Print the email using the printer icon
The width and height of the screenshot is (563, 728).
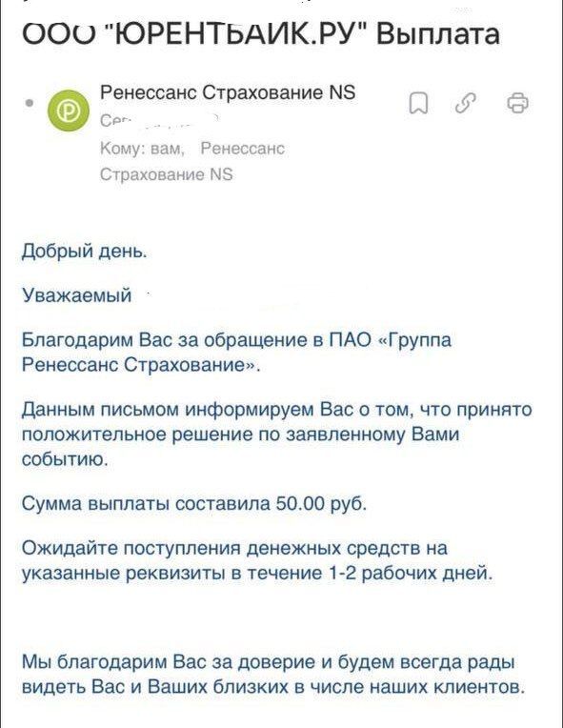517,103
